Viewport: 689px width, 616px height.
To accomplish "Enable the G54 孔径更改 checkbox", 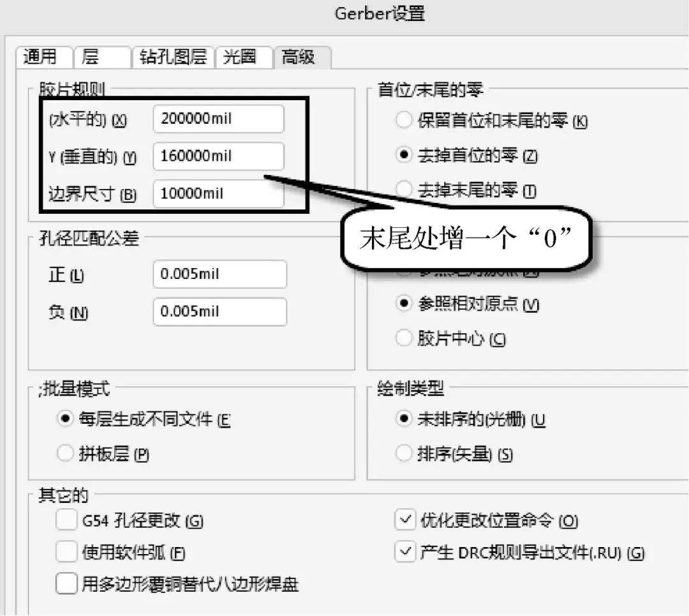I will coord(66,520).
